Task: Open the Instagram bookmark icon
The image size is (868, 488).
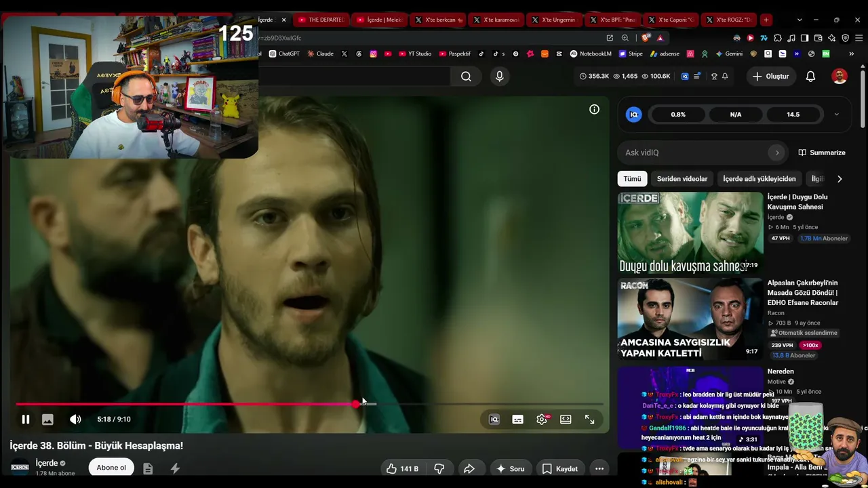Action: coord(373,54)
